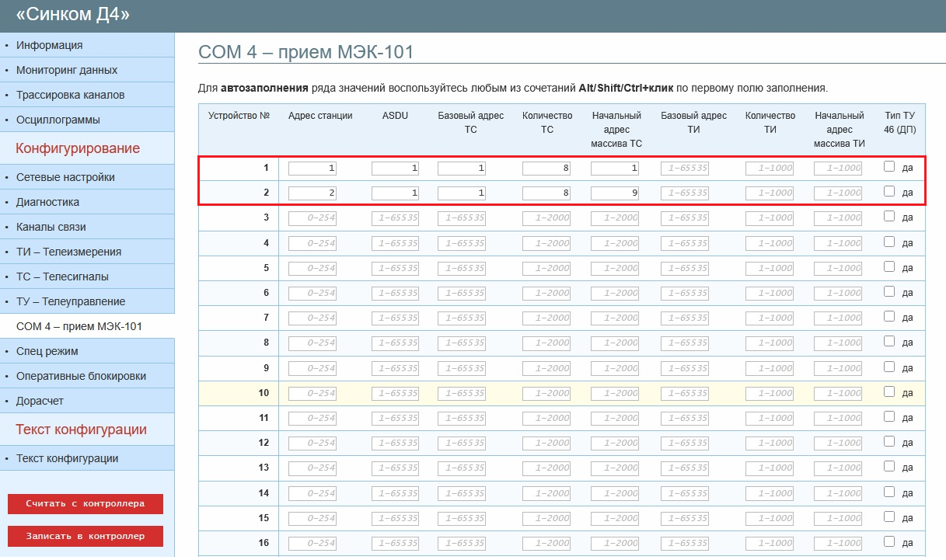
Task: Tick Тип ТУ 46 checkbox for device 2
Action: pos(889,191)
